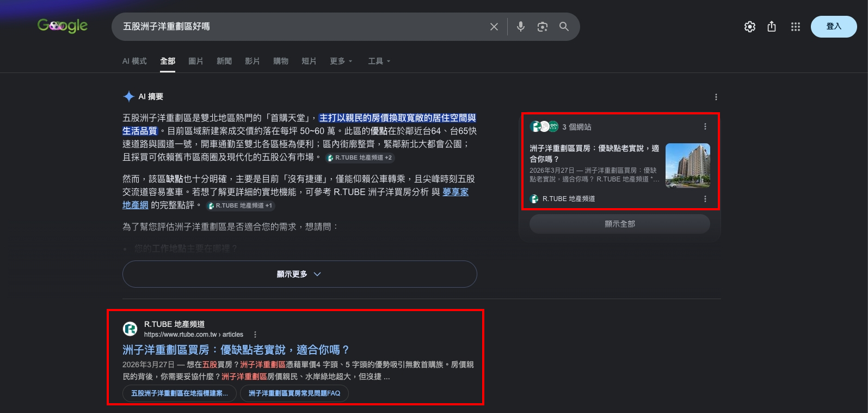
Task: Click the Google logo
Action: coord(63,26)
